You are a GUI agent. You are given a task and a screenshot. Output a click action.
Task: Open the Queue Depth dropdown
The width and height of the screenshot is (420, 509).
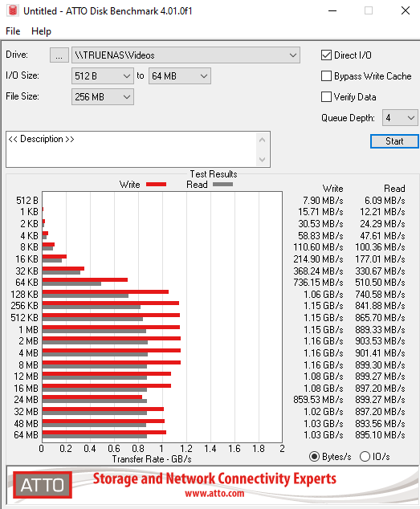pos(400,117)
